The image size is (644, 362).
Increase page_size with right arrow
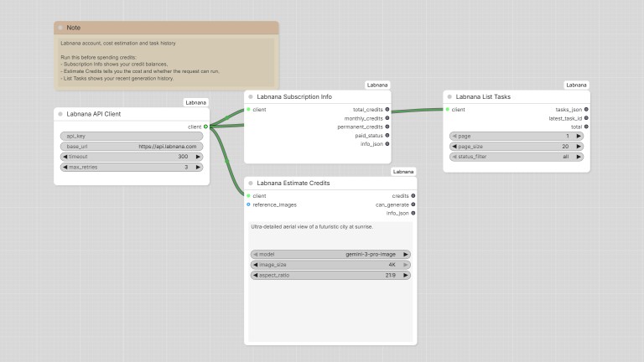click(x=579, y=147)
